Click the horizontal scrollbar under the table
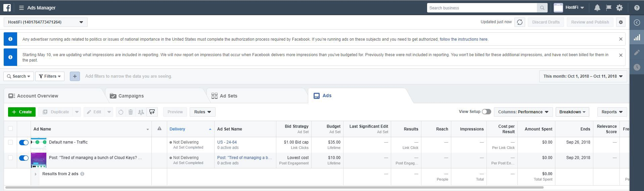The width and height of the screenshot is (644, 191). [x=274, y=187]
